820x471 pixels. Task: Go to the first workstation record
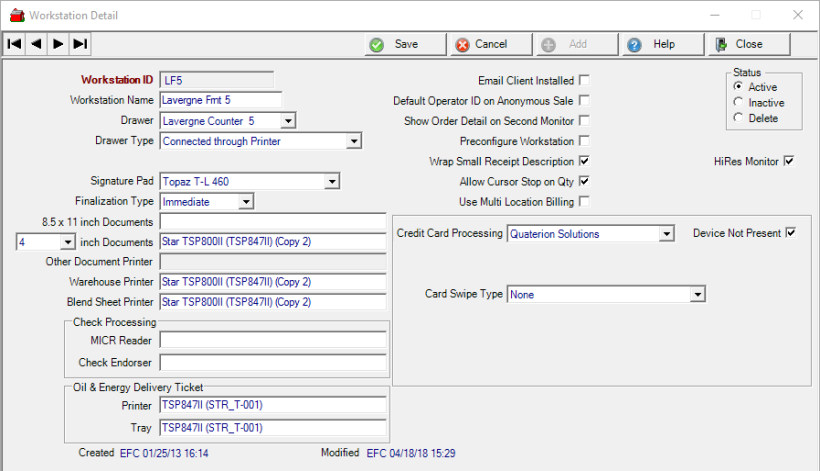[x=14, y=44]
